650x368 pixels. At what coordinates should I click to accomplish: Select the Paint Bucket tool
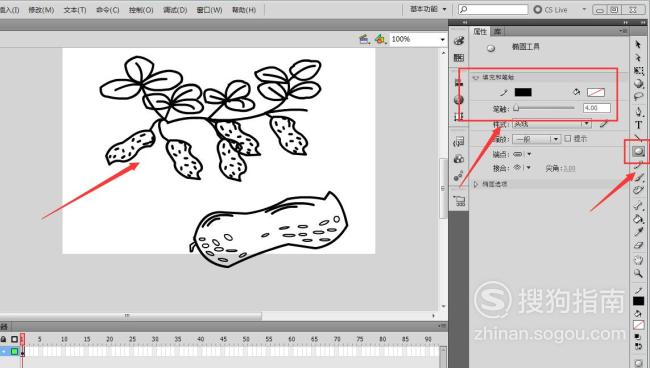tap(638, 218)
